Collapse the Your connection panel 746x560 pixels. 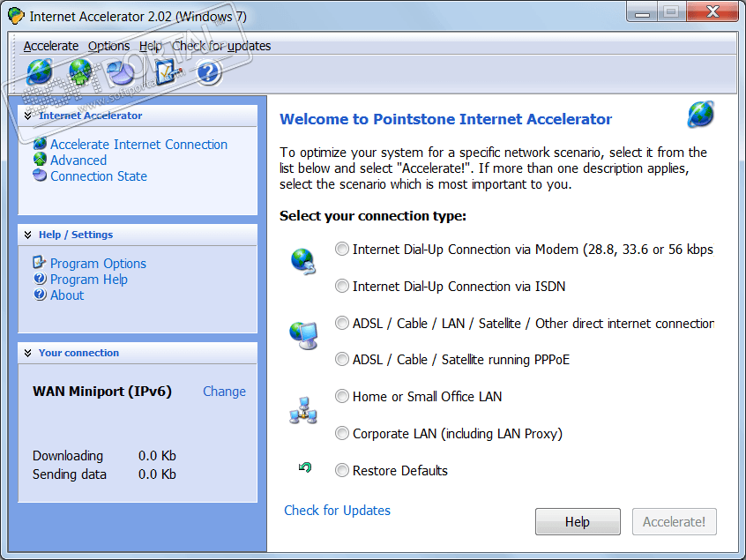pos(28,353)
